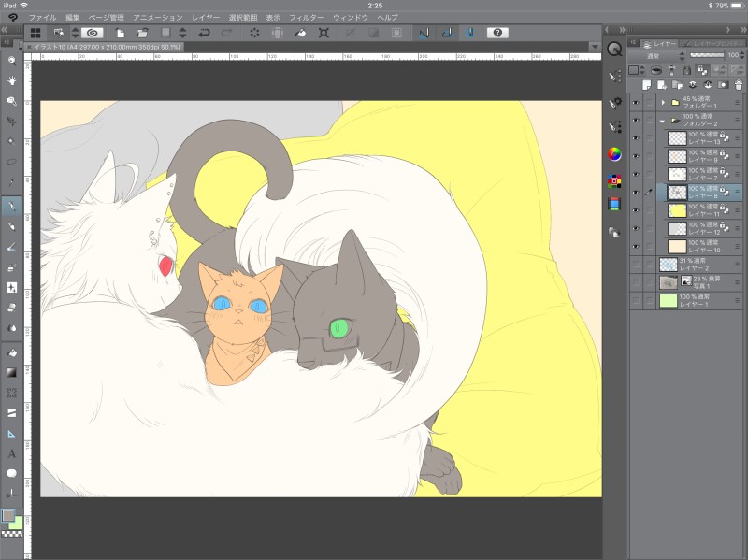The width and height of the screenshot is (748, 560).
Task: Click the Undo arrow in toolbar
Action: click(x=205, y=33)
